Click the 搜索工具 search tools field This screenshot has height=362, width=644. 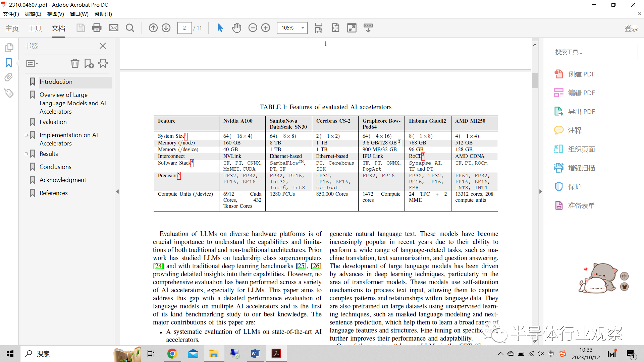pos(594,52)
